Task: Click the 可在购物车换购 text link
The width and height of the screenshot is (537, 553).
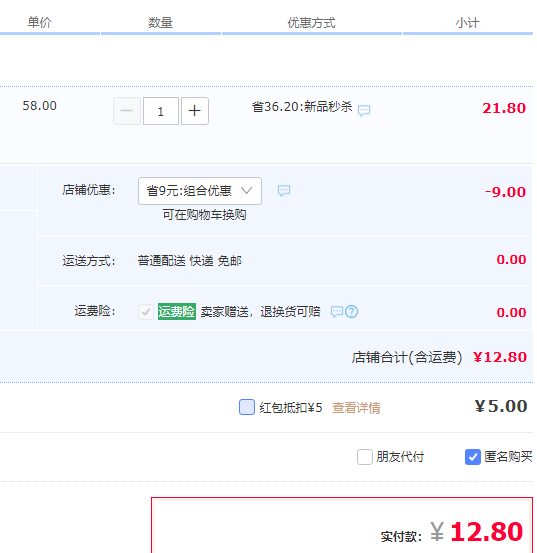Action: coord(205,214)
